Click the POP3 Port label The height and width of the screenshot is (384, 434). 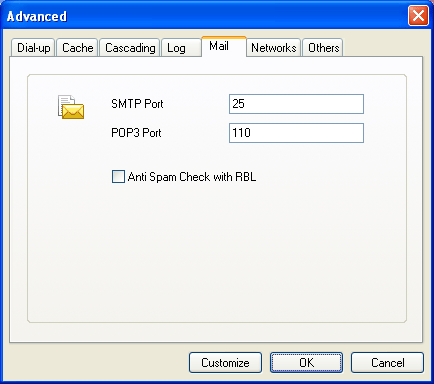tap(136, 133)
